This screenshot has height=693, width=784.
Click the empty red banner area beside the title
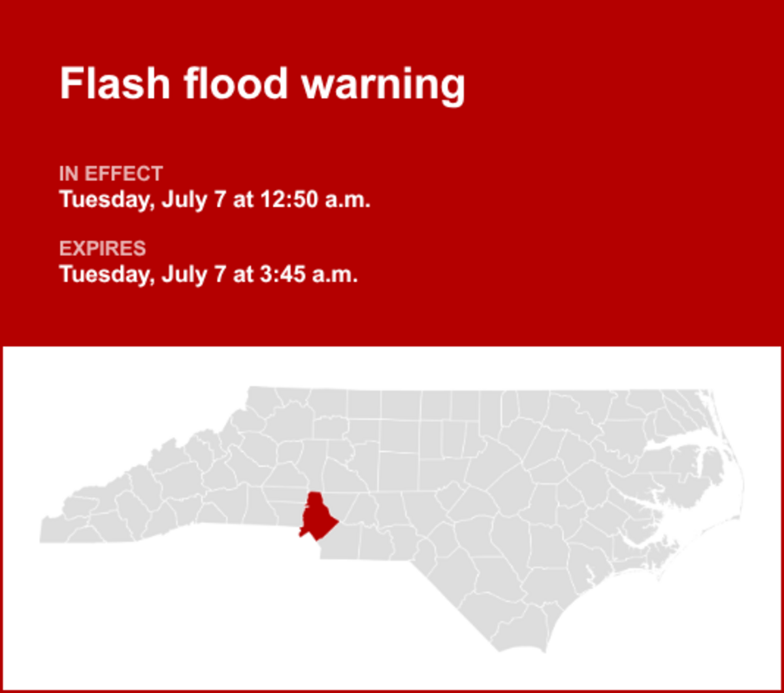(621, 85)
